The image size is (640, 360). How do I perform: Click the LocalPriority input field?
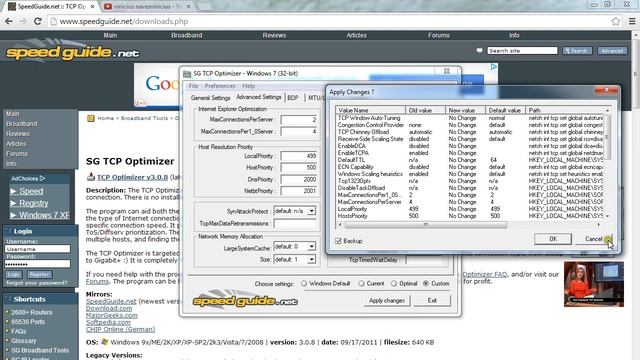(299, 156)
